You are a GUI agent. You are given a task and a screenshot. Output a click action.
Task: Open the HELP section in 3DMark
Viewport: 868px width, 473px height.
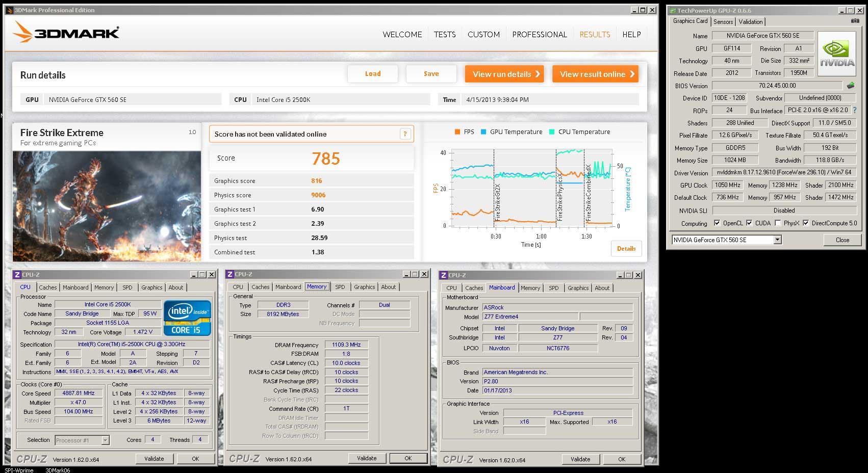coord(631,35)
